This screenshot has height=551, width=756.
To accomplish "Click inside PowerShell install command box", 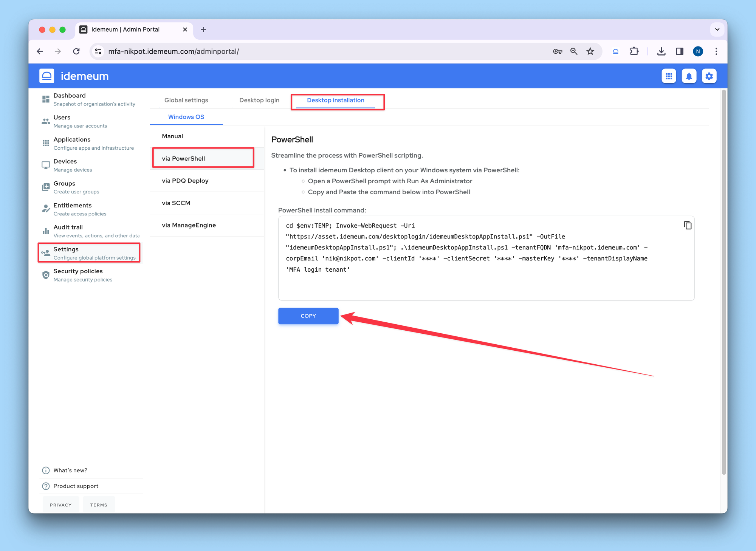I will (486, 258).
